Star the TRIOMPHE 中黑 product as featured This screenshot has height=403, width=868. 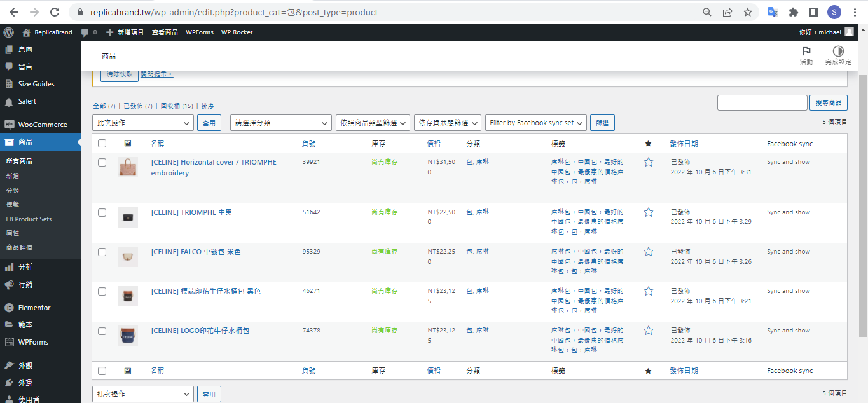[649, 212]
